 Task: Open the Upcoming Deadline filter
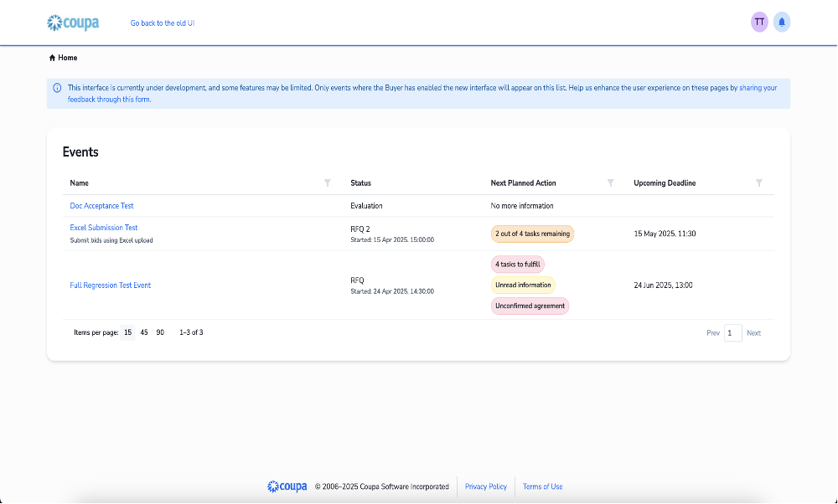click(x=759, y=183)
